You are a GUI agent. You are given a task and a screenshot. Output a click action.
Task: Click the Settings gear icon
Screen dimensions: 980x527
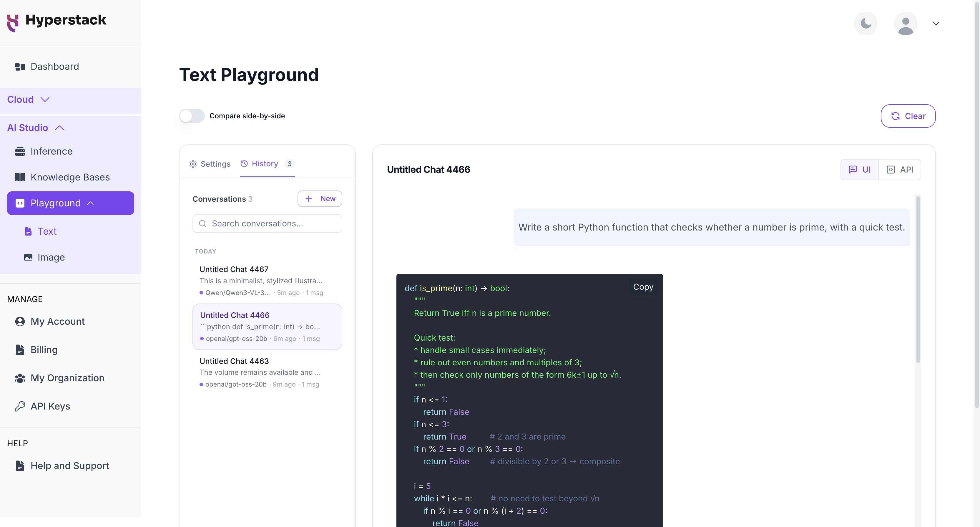coord(193,164)
